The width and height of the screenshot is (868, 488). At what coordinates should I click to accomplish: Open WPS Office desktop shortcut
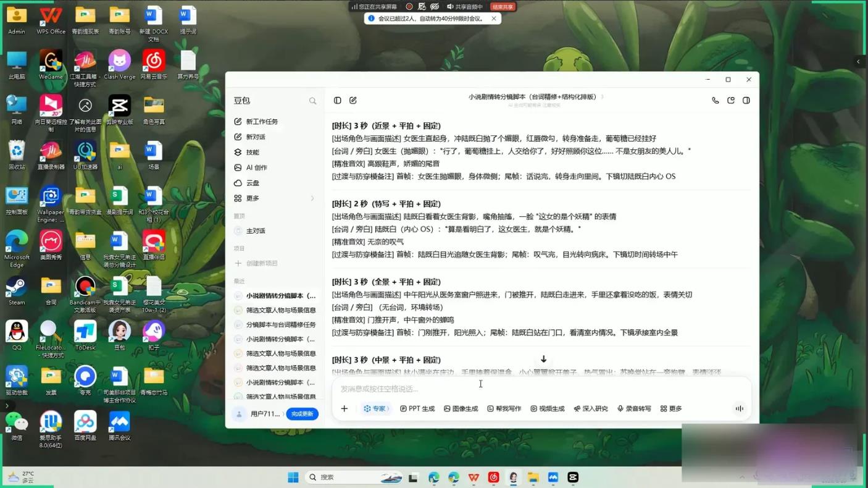[x=51, y=20]
